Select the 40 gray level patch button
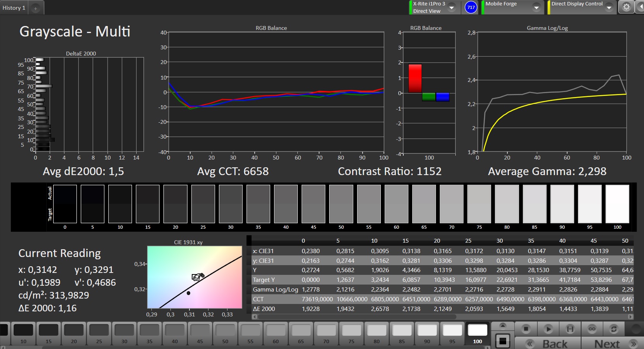 tap(175, 334)
